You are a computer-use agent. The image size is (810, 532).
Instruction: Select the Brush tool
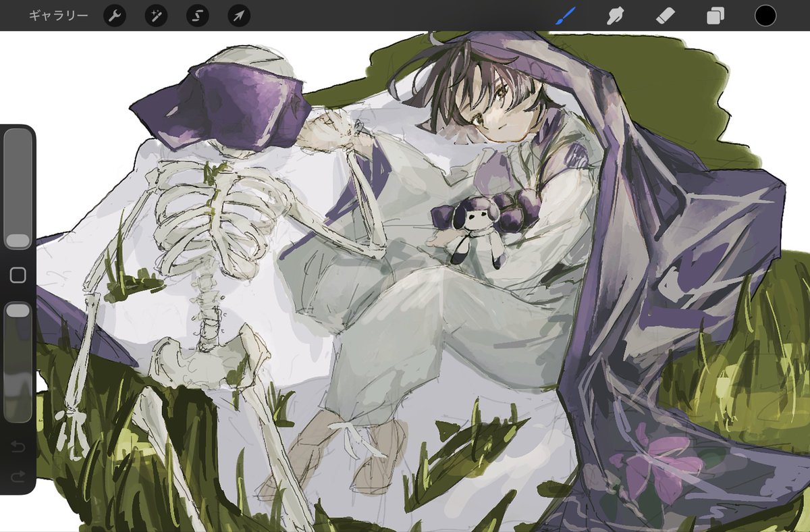(565, 16)
